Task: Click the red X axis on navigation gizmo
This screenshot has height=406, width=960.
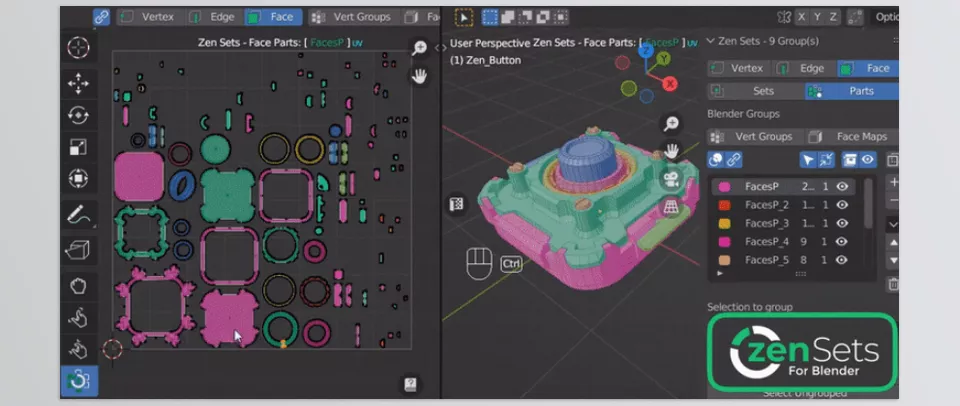Action: (670, 84)
